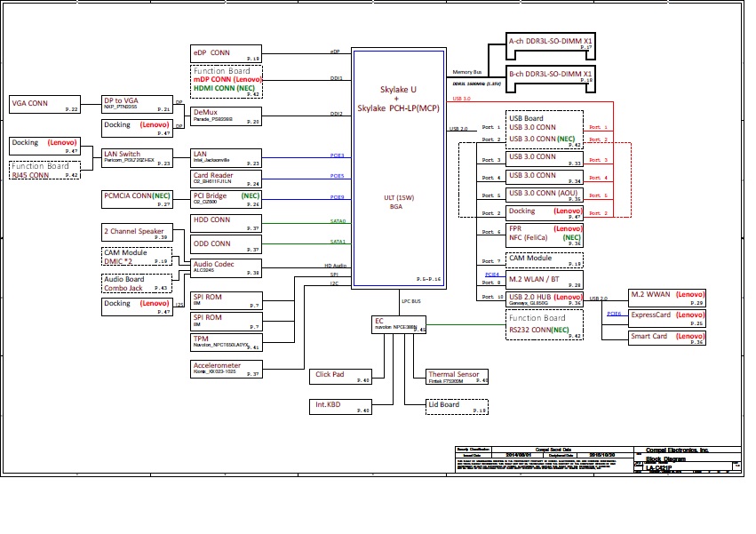Click the M.2 WWAN block

click(666, 297)
